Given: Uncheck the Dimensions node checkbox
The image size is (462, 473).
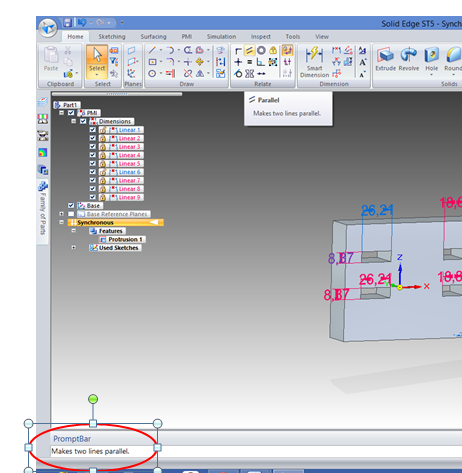Looking at the screenshot, I should point(83,121).
